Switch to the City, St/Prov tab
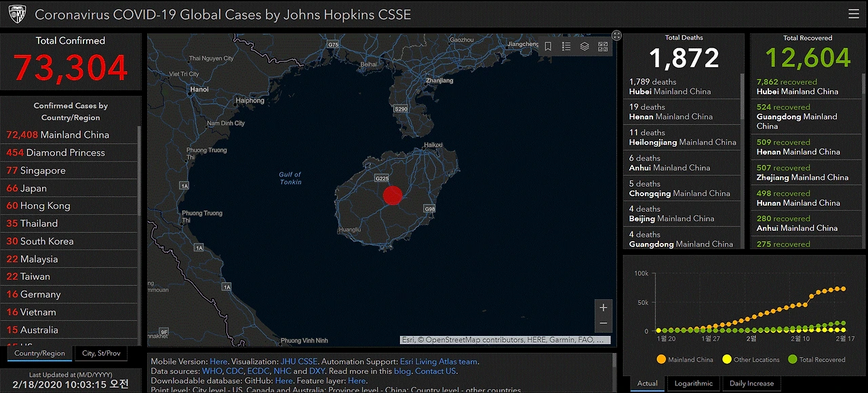868x393 pixels. coord(101,353)
